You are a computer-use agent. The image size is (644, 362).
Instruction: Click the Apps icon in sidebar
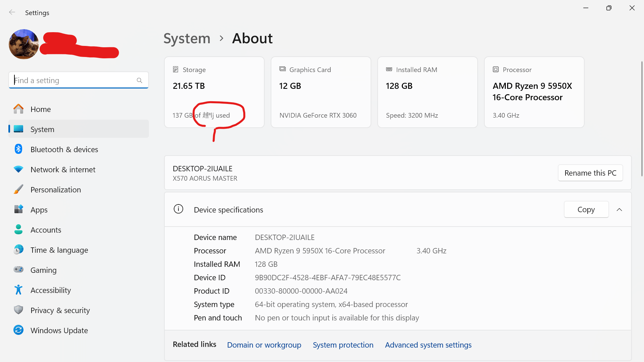pyautogui.click(x=18, y=209)
